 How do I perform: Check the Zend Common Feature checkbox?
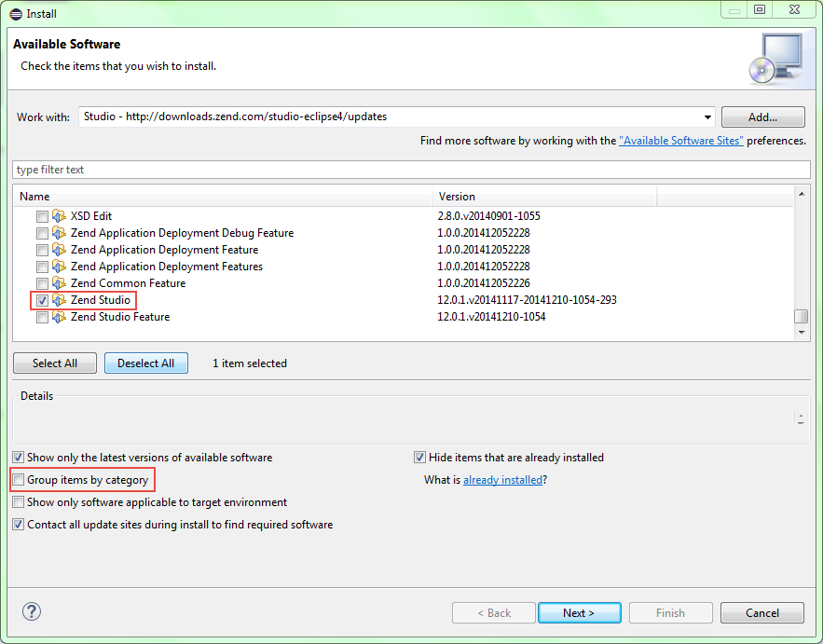(x=42, y=283)
